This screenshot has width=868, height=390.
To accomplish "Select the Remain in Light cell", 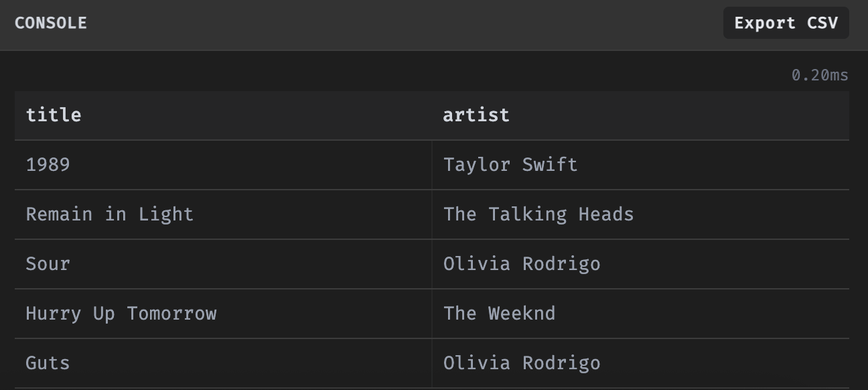I will [x=109, y=214].
